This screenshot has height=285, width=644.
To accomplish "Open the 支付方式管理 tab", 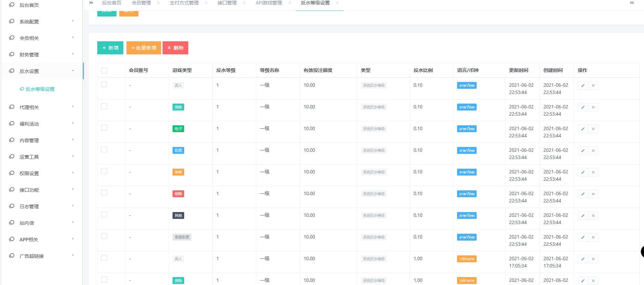I will pos(184,3).
